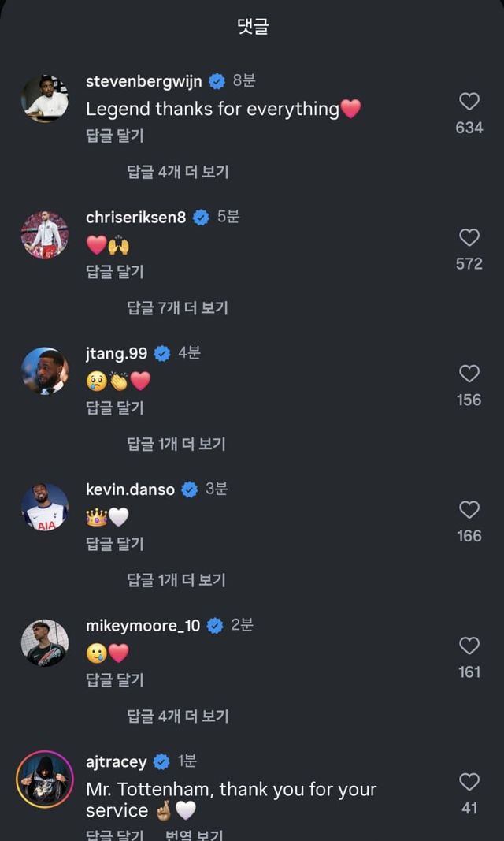Viewport: 504px width, 841px height.
Task: Tap the heart on ajtracey's comment
Action: (469, 782)
